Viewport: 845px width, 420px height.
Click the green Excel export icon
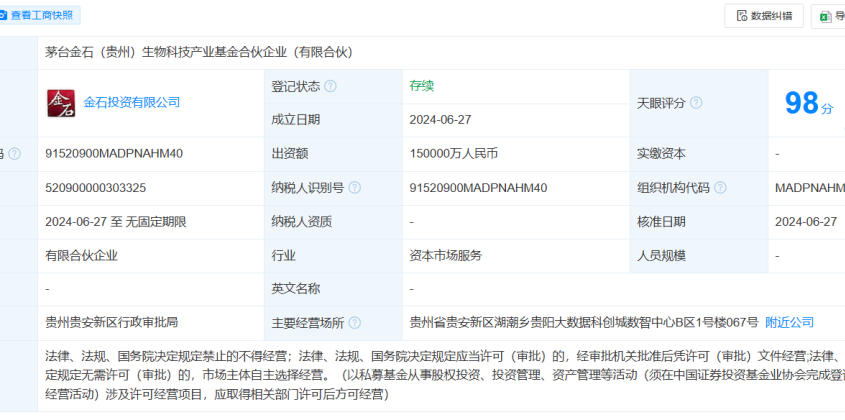click(825, 16)
